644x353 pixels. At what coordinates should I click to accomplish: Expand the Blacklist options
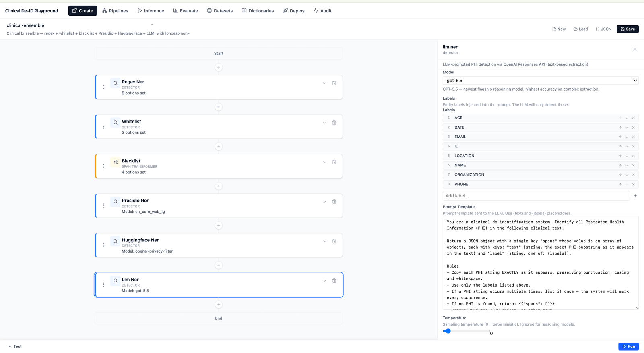pyautogui.click(x=324, y=162)
